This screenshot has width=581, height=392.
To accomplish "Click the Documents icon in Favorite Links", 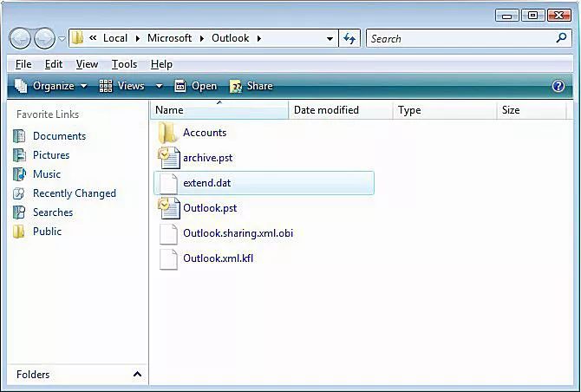I will [19, 136].
